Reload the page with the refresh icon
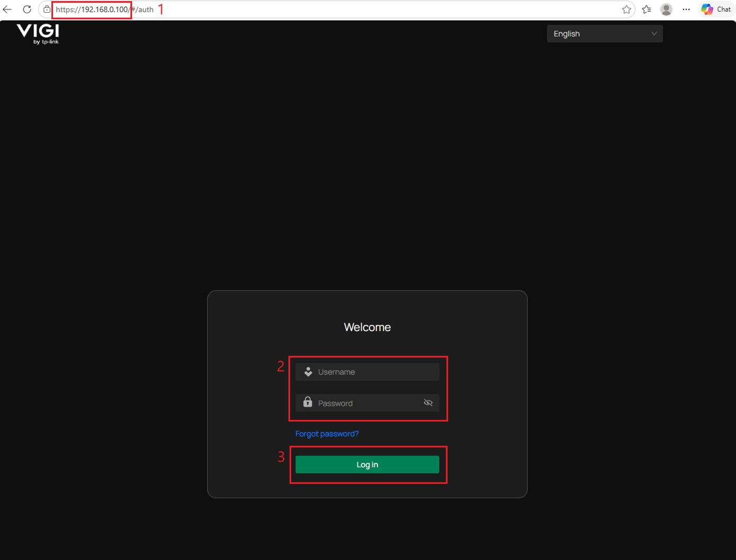 click(27, 10)
